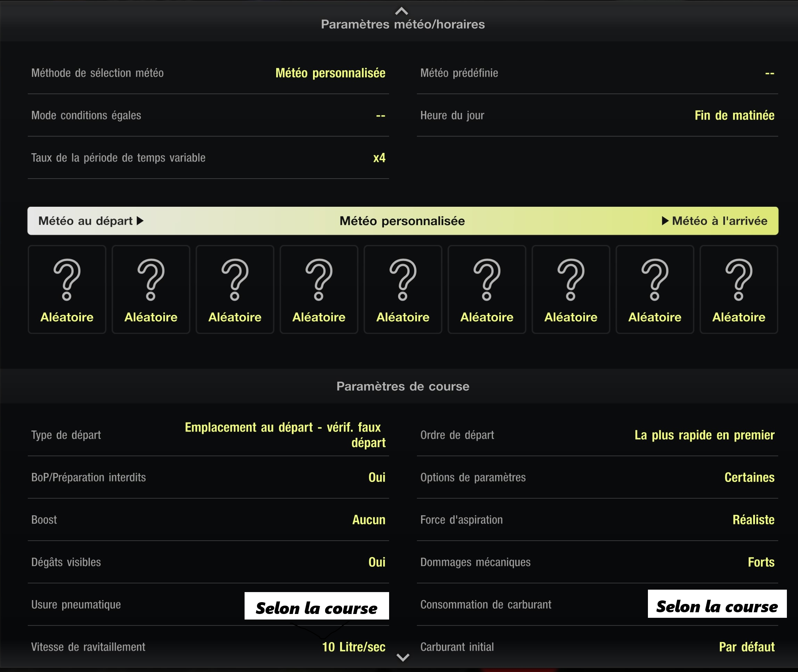This screenshot has height=672, width=798.
Task: Open the Météo personnalisée selection method
Action: [330, 73]
